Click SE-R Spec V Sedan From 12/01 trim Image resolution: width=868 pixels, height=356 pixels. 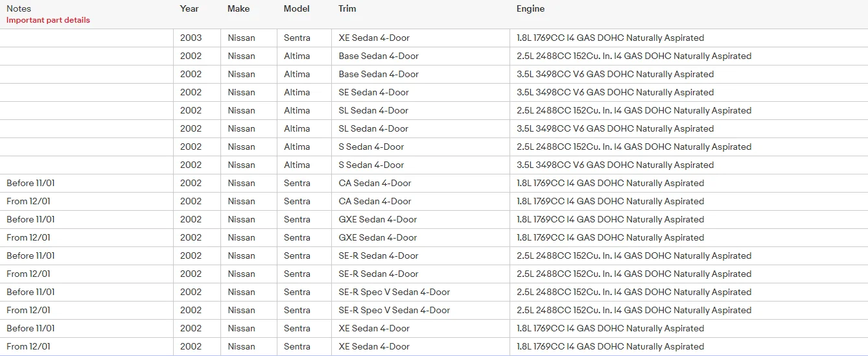pyautogui.click(x=394, y=310)
